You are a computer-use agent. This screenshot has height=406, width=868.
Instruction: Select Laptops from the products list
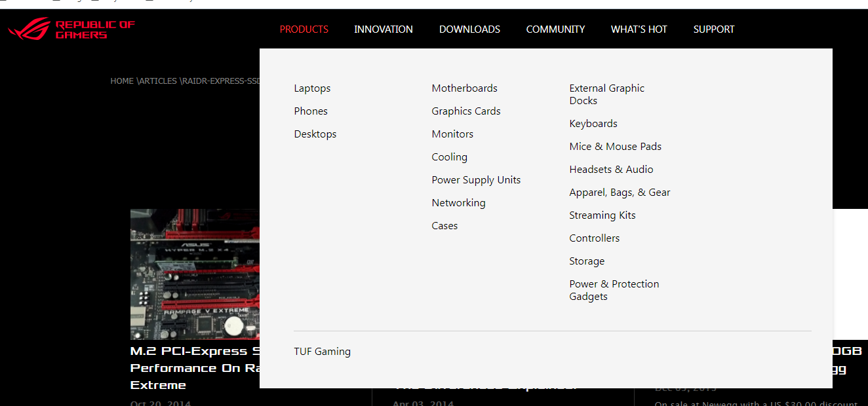pyautogui.click(x=312, y=88)
